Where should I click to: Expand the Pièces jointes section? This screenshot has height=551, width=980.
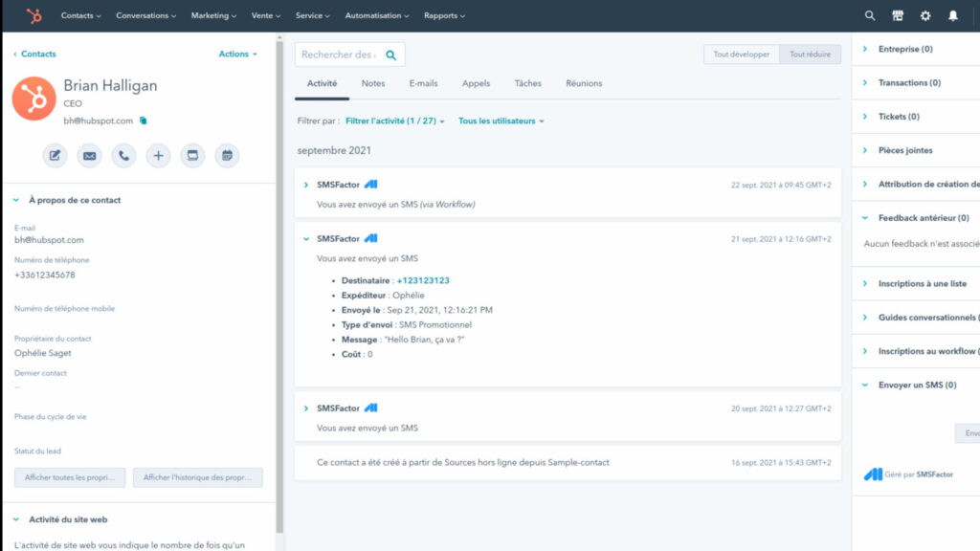click(865, 150)
